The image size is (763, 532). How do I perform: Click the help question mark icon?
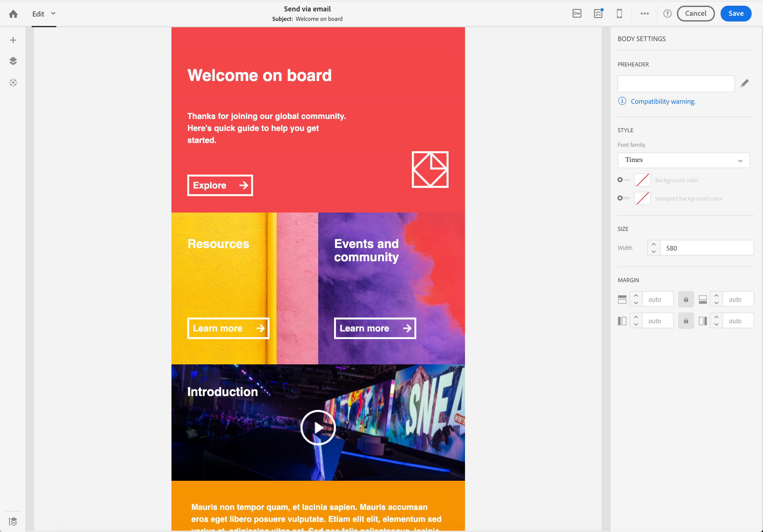pos(667,14)
